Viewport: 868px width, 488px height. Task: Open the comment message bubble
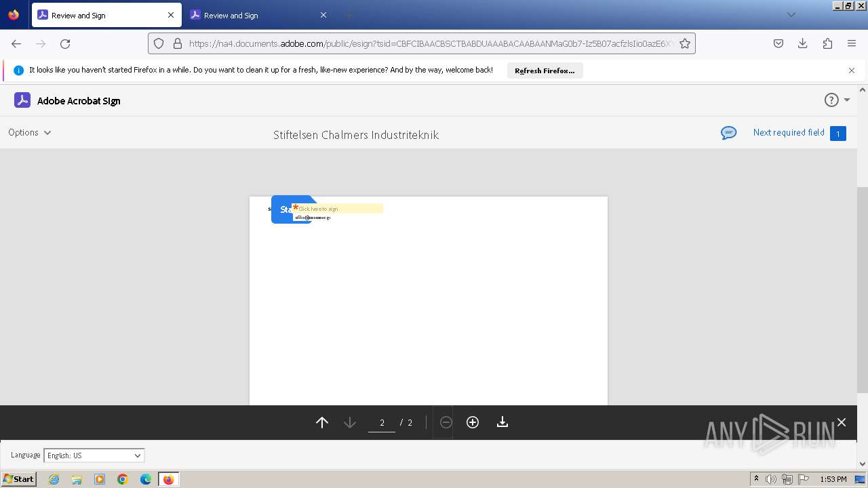click(729, 133)
